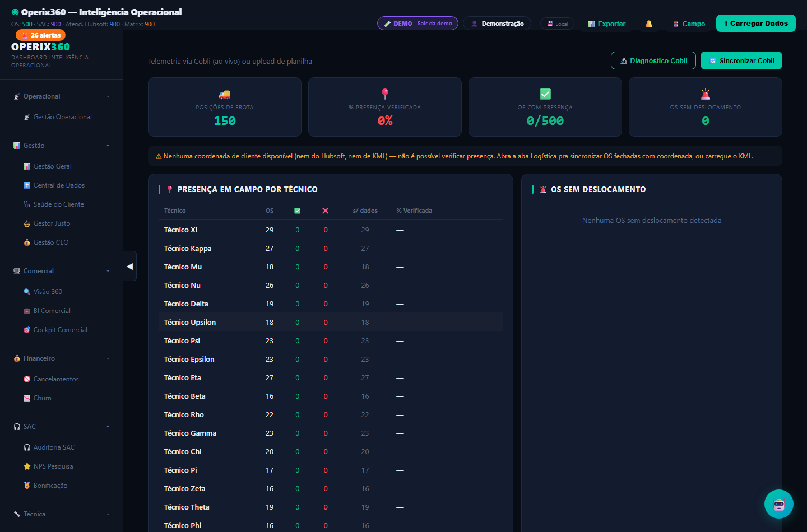Click the green checkmark column header

tap(298, 211)
